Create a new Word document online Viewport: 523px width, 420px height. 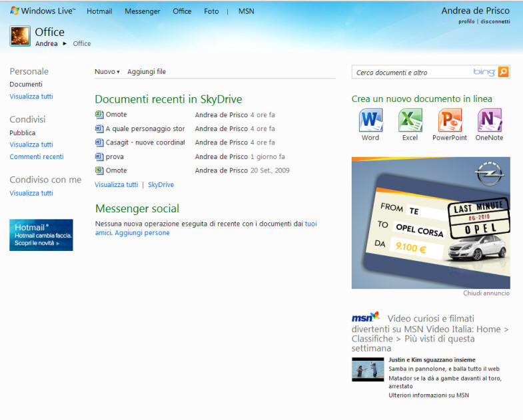click(370, 124)
